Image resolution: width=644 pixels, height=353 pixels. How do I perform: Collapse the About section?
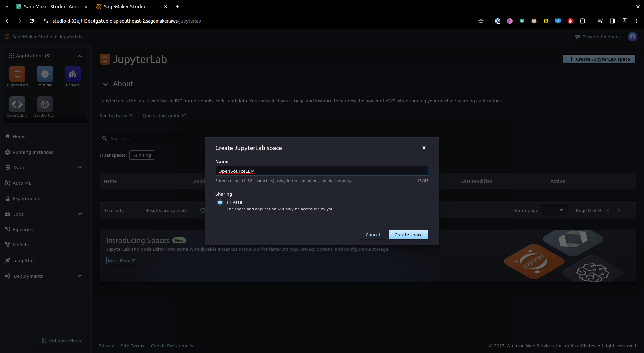(105, 84)
